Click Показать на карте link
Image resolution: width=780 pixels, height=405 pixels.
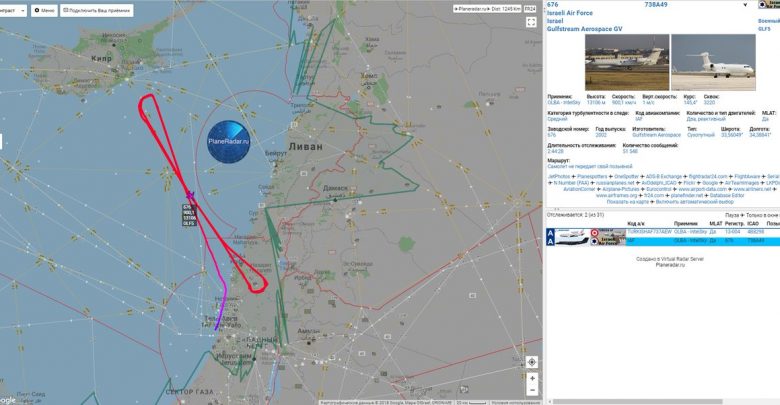coord(629,202)
